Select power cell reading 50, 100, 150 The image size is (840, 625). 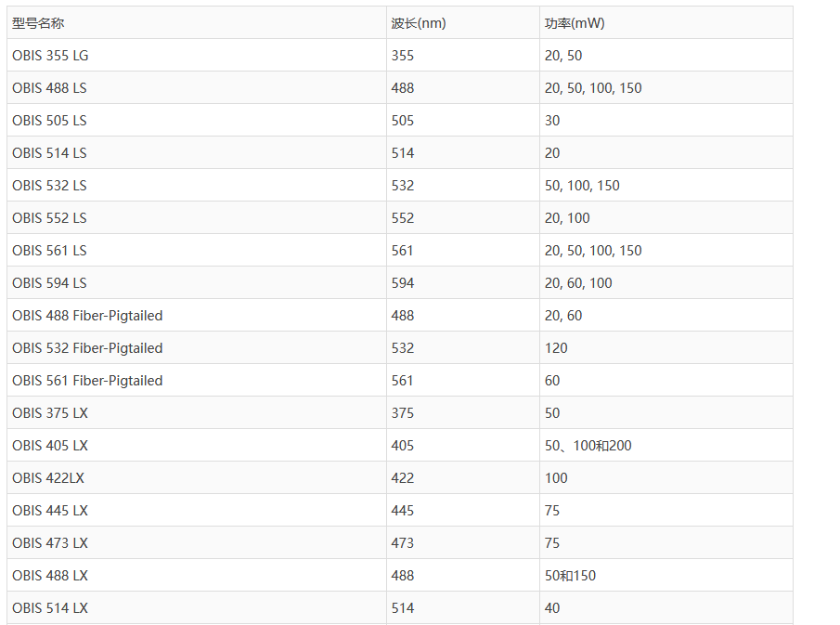point(582,186)
